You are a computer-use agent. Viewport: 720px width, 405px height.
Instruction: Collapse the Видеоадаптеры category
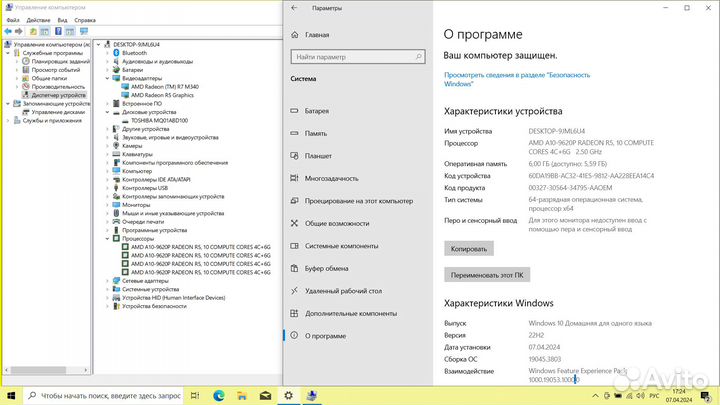(107, 78)
